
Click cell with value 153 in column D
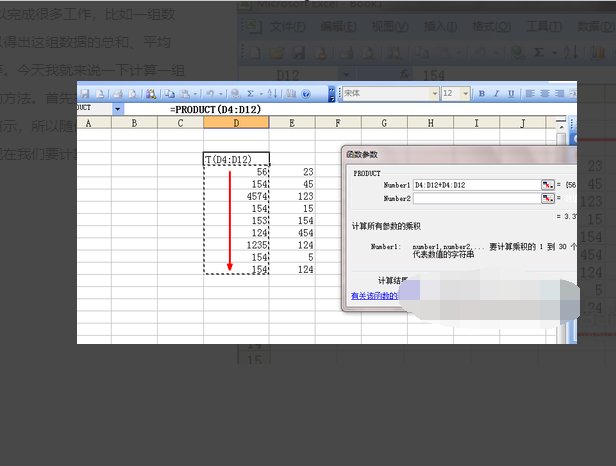pos(236,220)
